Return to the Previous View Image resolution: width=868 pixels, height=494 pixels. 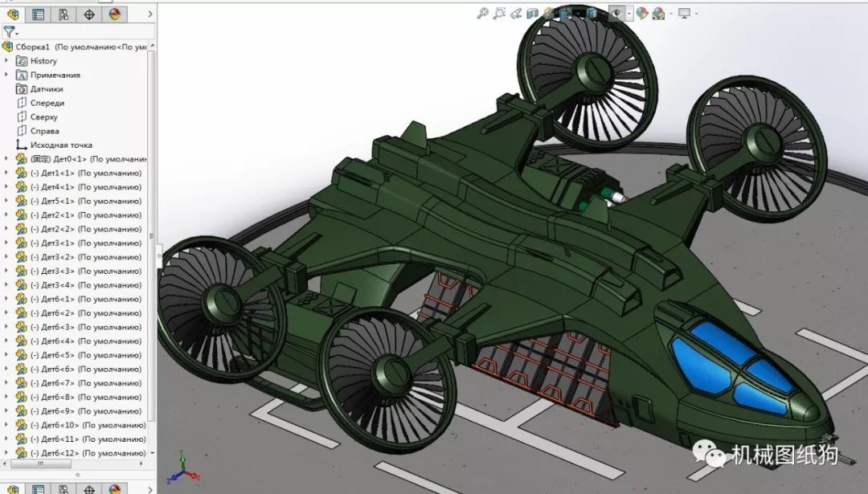point(516,14)
